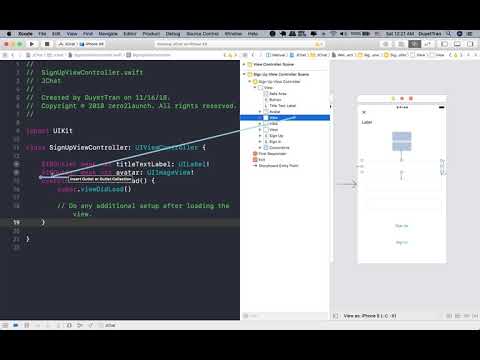The image size is (480, 360).
Task: Collapse the Sign Up View Controller item
Action: pyautogui.click(x=249, y=82)
